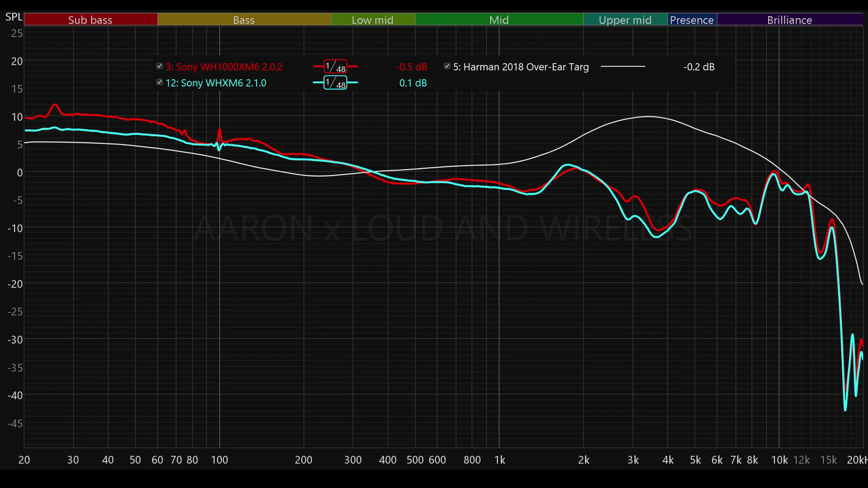This screenshot has width=868, height=488.
Task: Toggle the Harman 2018 Over-Ear Target checkbox
Action: (447, 66)
